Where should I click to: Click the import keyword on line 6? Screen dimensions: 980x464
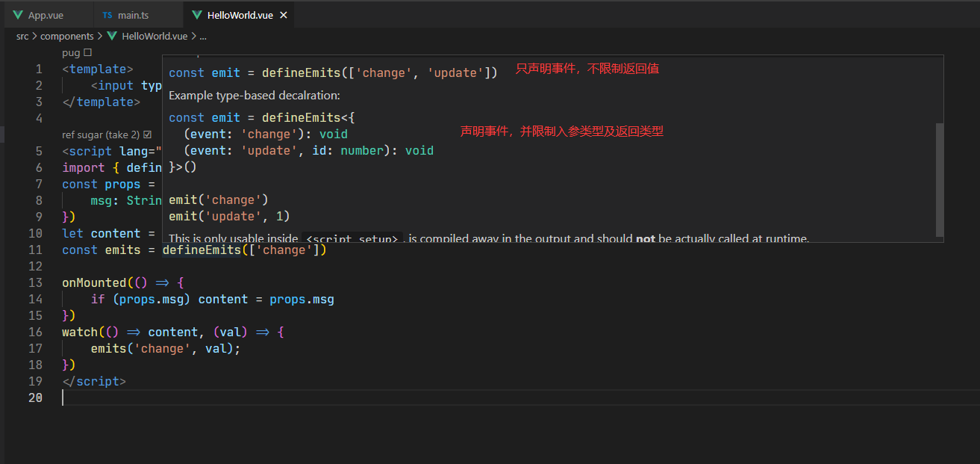84,167
